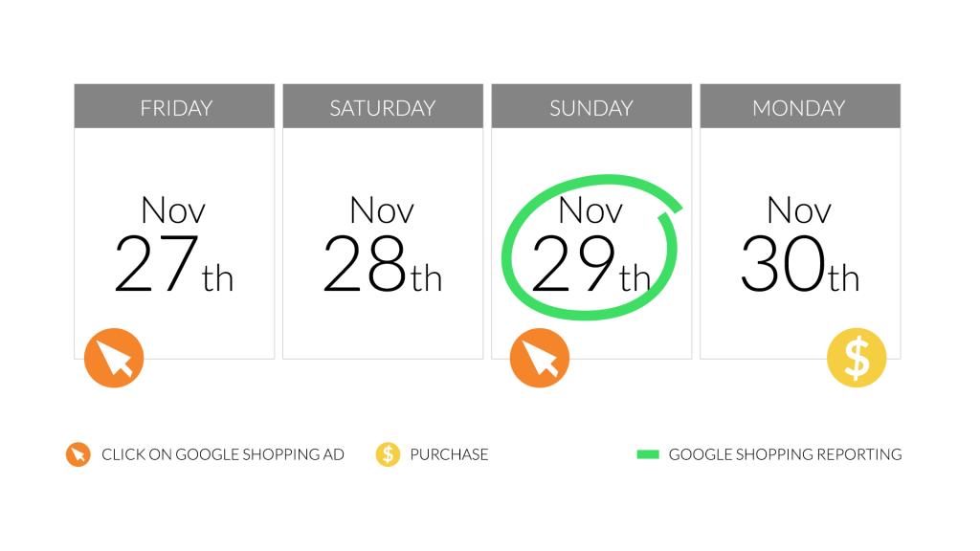Click the yellow dollar purchase icon under Monday
Screen dimensions: 980x551
pyautogui.click(x=857, y=358)
